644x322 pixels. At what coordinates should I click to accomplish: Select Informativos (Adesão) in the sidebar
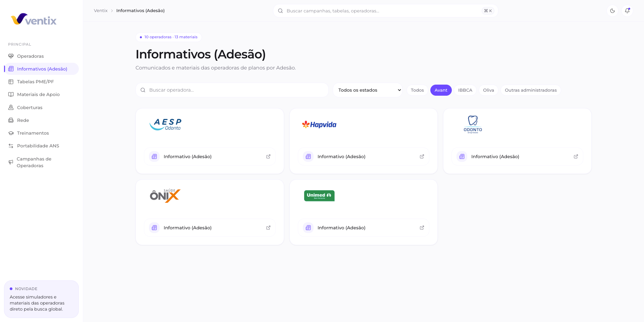point(41,69)
